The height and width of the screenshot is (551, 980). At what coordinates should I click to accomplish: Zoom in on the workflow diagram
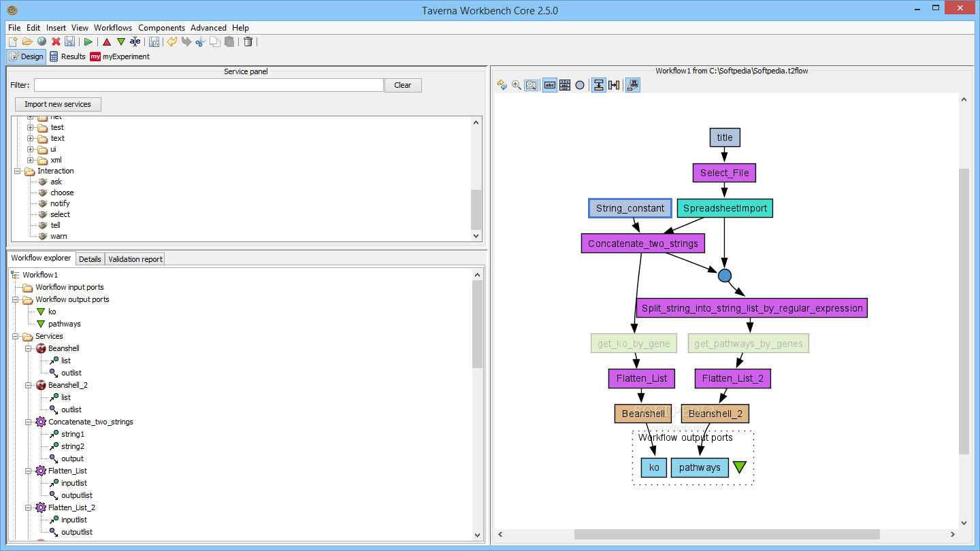pos(517,85)
